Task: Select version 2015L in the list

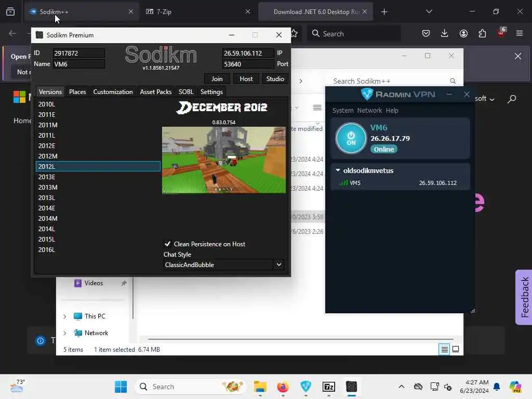Action: click(x=98, y=240)
